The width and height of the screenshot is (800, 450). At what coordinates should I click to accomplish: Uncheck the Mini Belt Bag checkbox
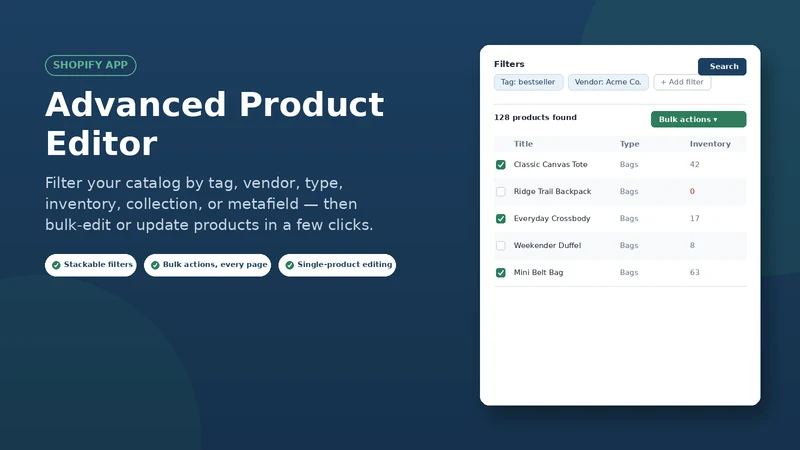[x=501, y=273]
